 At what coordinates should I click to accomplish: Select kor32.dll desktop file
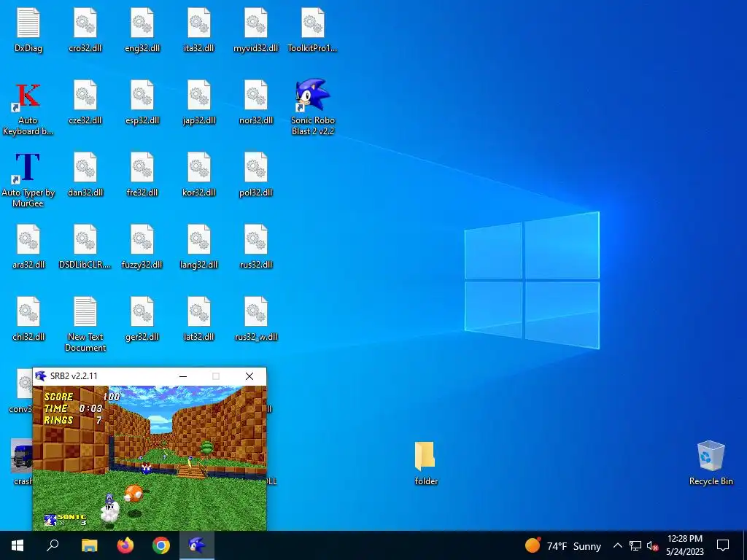coord(198,174)
